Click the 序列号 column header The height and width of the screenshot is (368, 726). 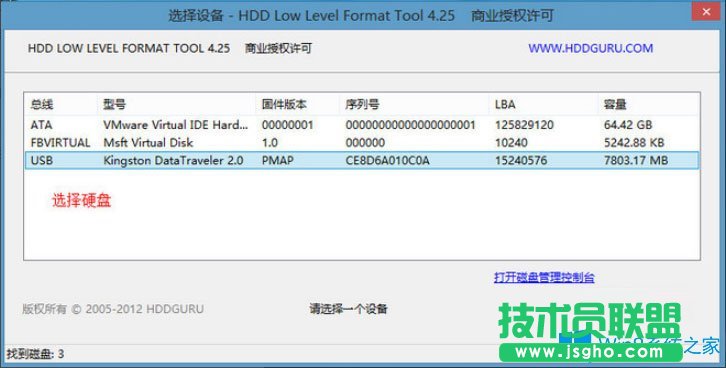click(x=413, y=104)
